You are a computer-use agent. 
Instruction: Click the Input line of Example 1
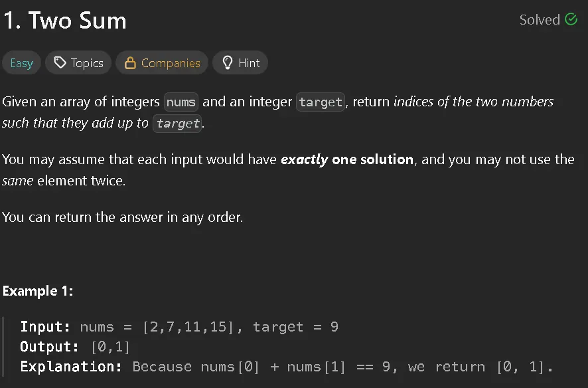(179, 327)
